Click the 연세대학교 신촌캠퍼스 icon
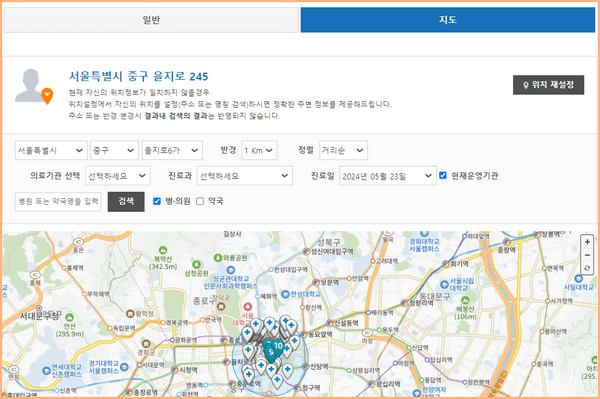Image resolution: width=600 pixels, height=399 pixels. tap(47, 370)
